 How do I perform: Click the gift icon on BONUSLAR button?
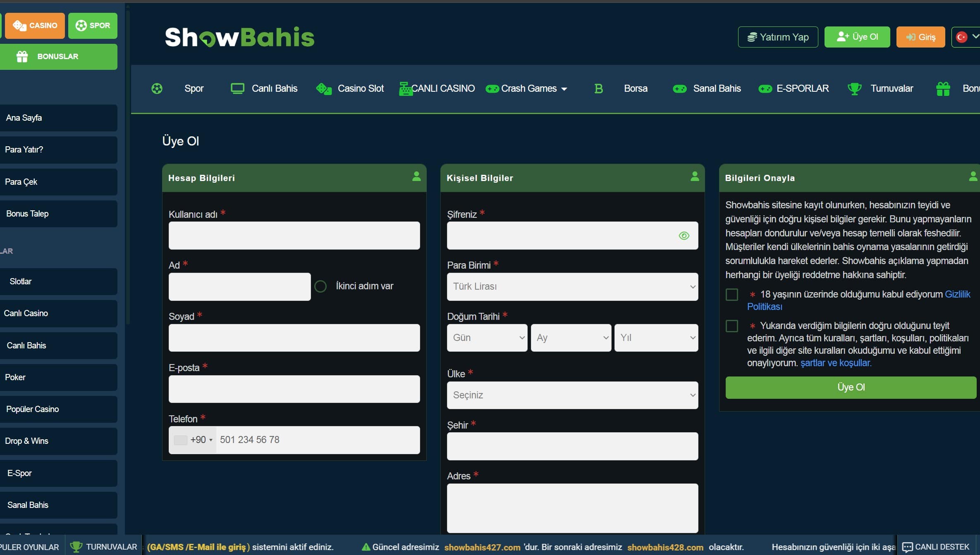click(22, 56)
